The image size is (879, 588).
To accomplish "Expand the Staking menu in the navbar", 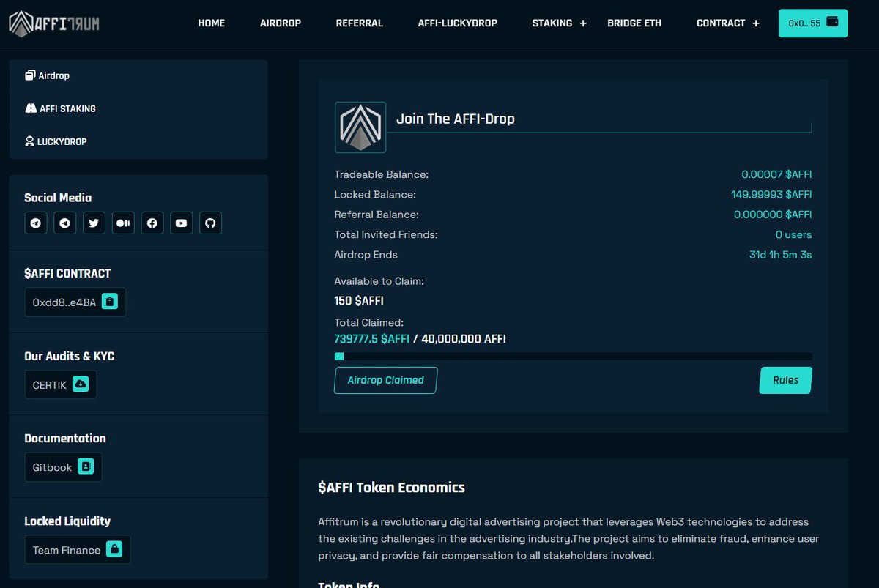I will pyautogui.click(x=560, y=23).
